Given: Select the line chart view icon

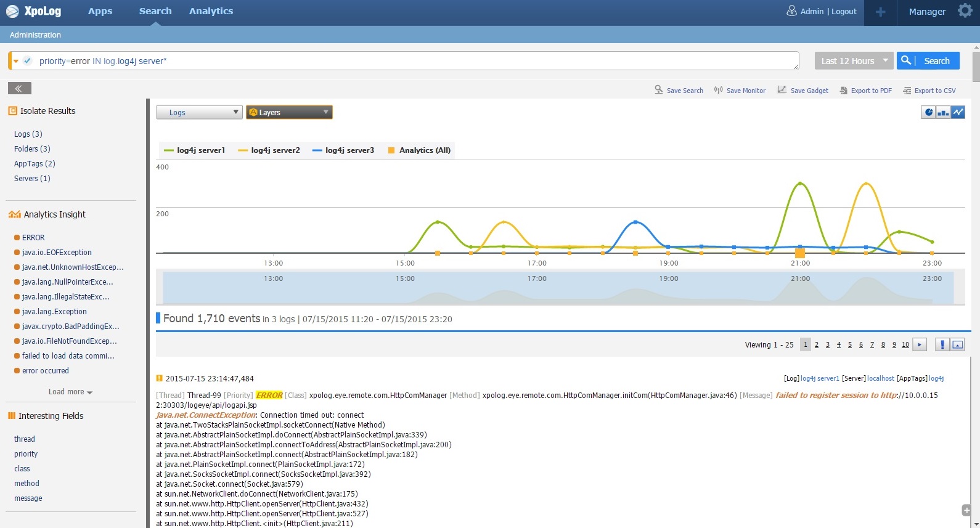Looking at the screenshot, I should point(958,112).
